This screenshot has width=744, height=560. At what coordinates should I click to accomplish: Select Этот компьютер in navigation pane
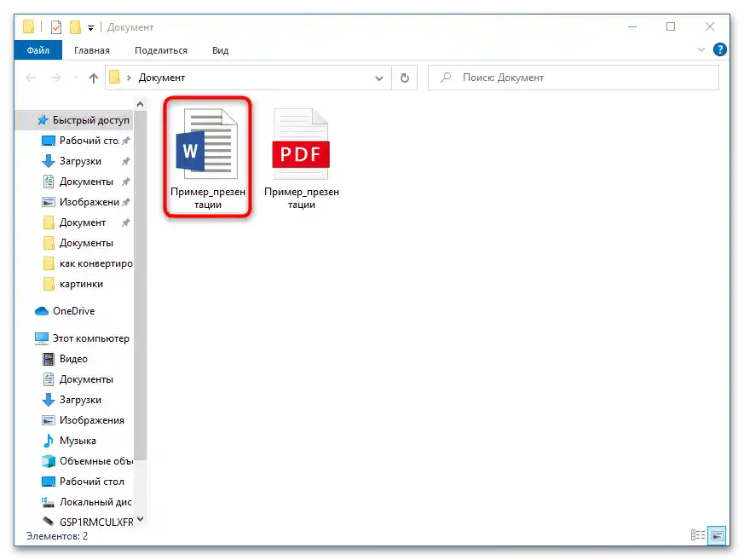82,338
